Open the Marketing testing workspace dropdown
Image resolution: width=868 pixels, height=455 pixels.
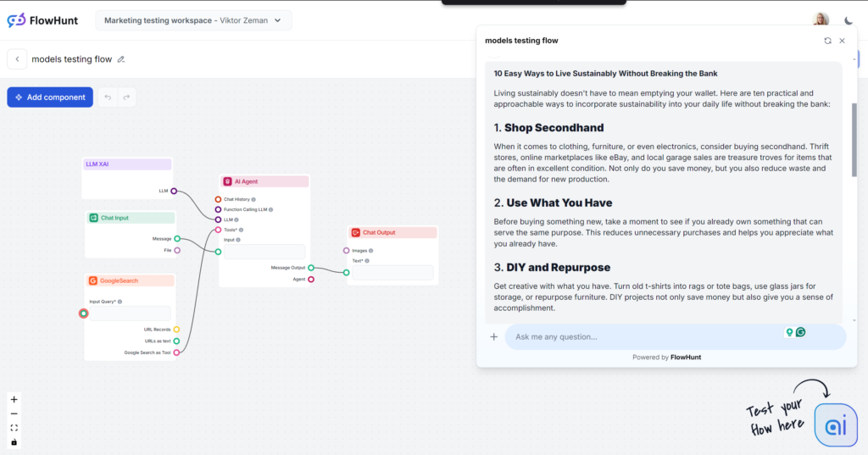(x=193, y=20)
